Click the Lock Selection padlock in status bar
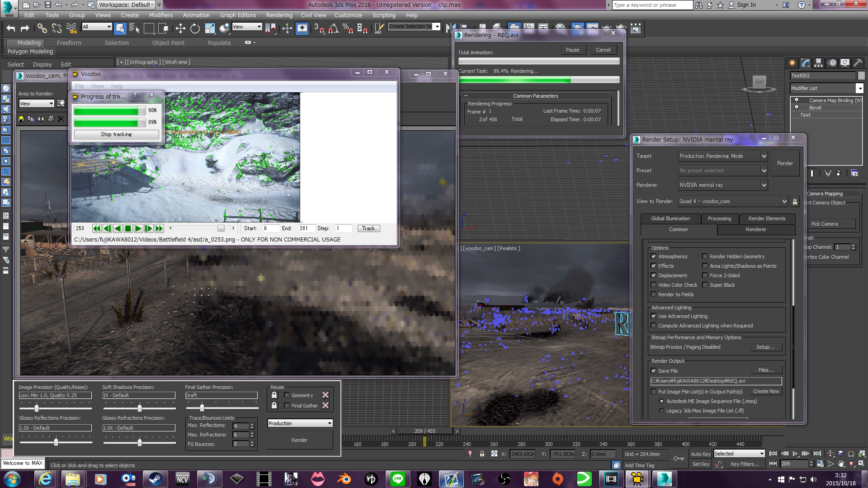The width and height of the screenshot is (868, 488). [482, 454]
